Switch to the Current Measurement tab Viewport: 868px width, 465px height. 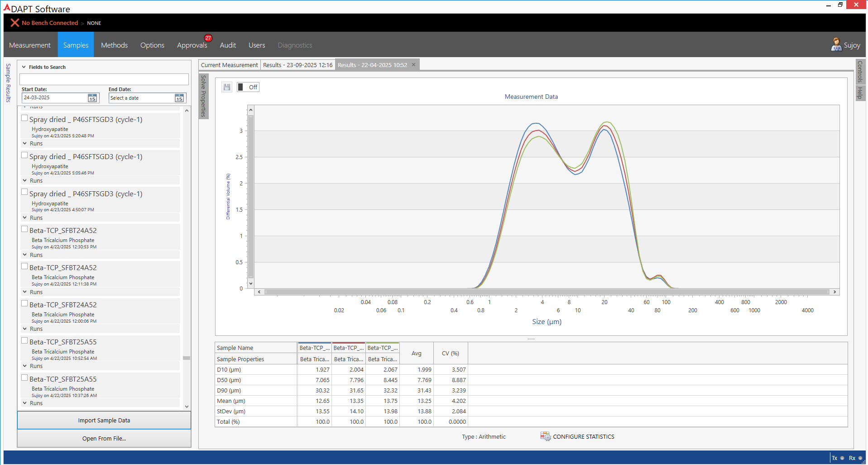tap(229, 65)
